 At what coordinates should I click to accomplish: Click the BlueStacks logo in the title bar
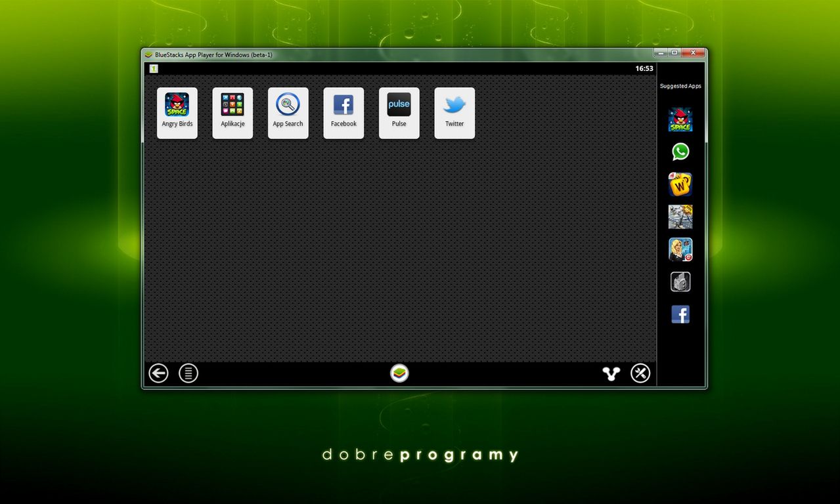click(x=148, y=55)
